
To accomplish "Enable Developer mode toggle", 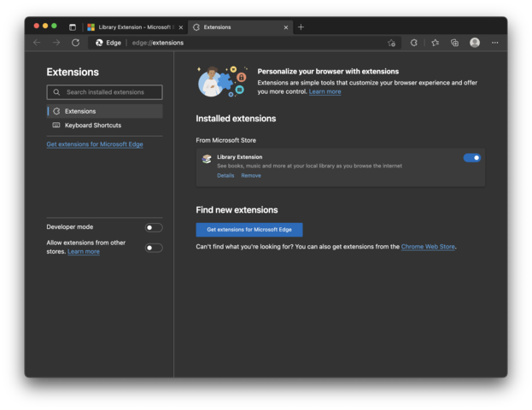I will 154,227.
